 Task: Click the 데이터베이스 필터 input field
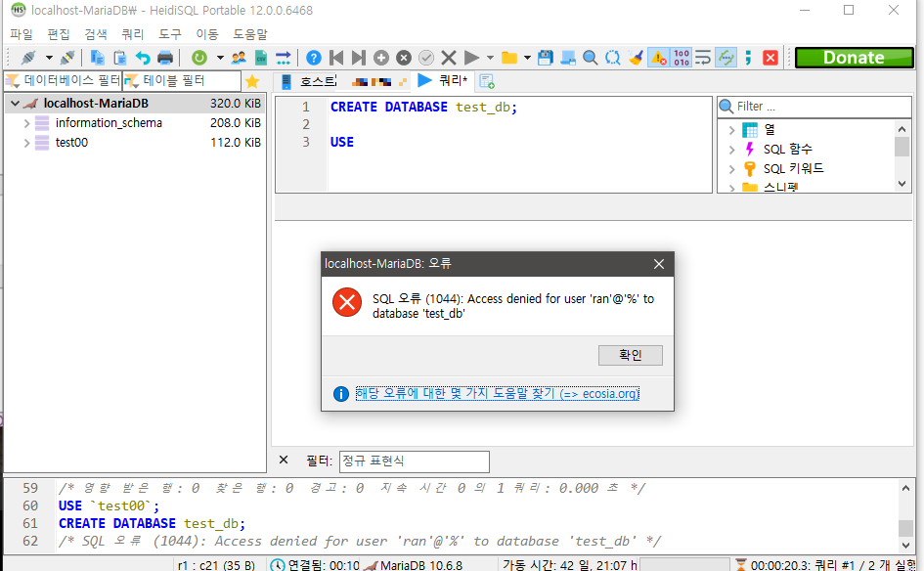coord(63,81)
